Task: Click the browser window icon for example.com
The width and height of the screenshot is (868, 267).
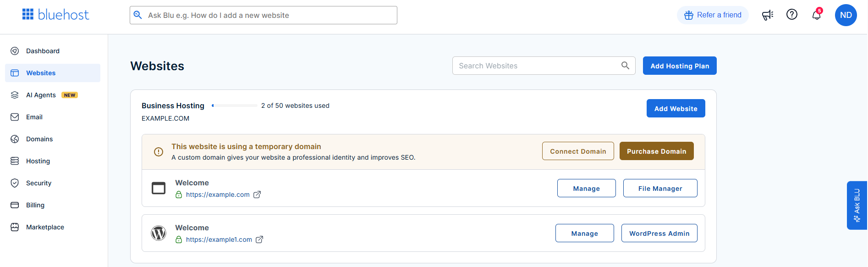Action: click(x=159, y=188)
